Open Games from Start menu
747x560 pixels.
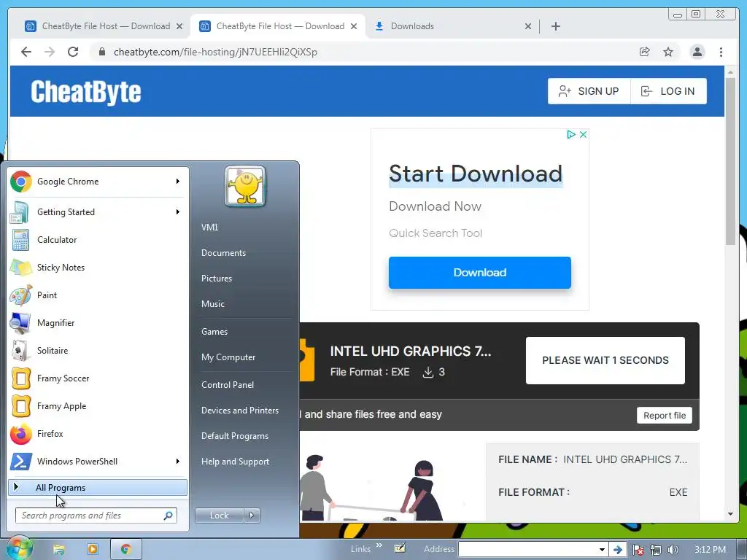[214, 332]
